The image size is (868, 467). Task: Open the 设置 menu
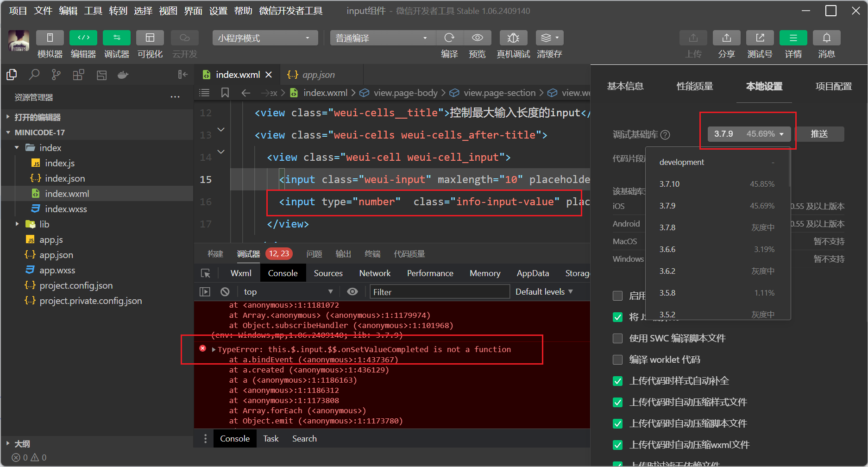coord(218,11)
